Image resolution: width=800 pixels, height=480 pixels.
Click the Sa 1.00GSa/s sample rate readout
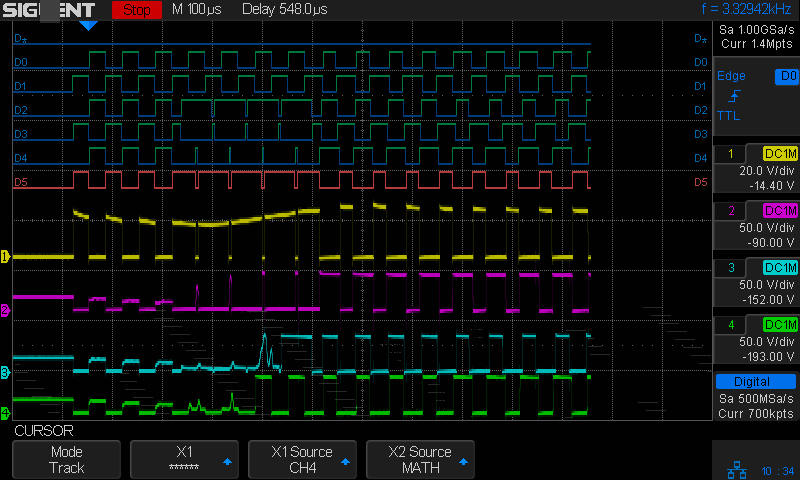[757, 30]
